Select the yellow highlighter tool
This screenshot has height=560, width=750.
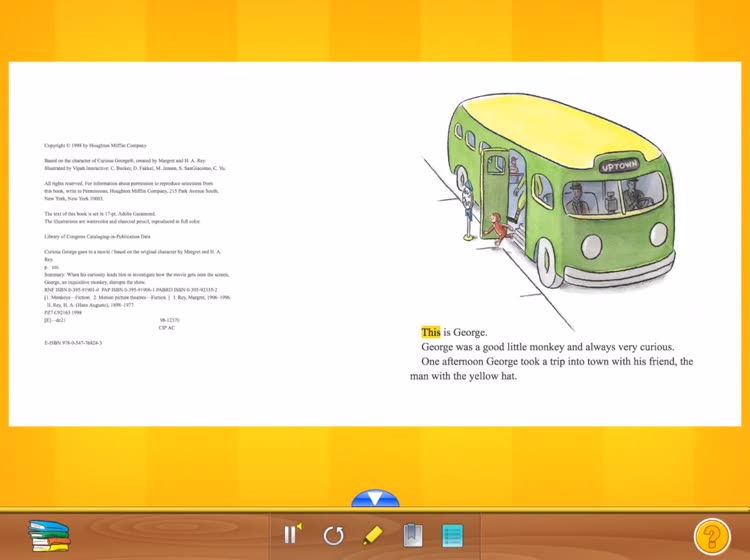tap(373, 535)
